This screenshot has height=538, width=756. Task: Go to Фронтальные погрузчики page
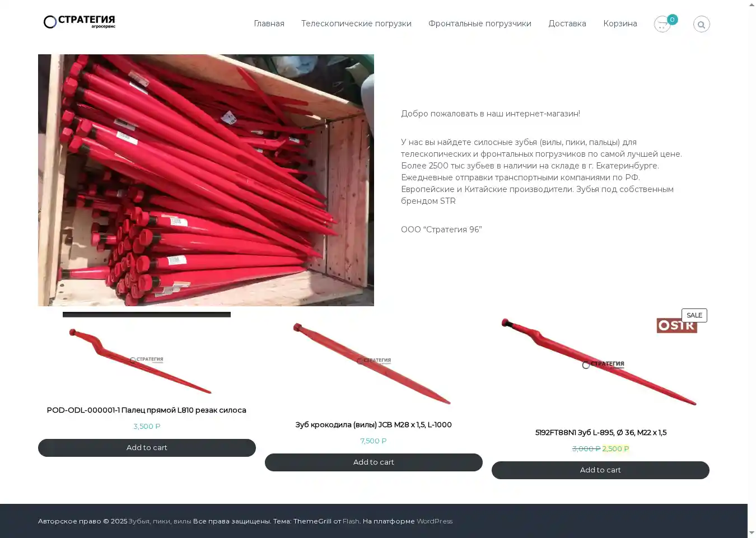click(x=480, y=24)
